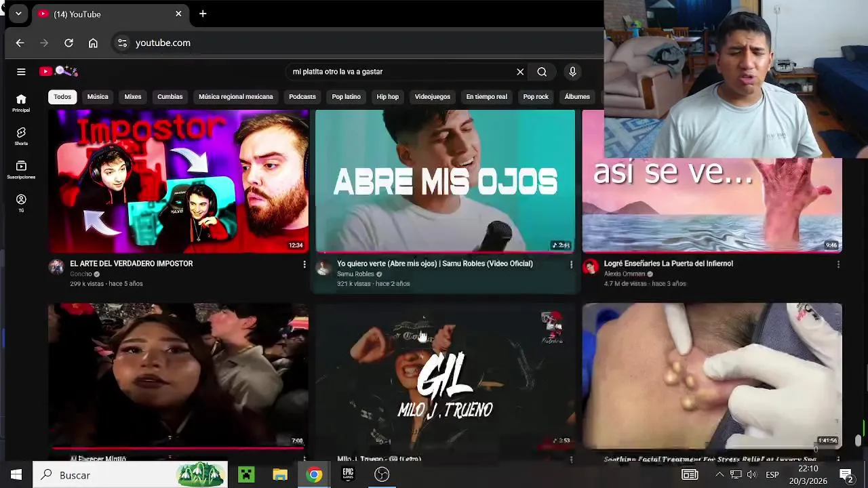Open title Logré Enseñarles La Puerta del Infierno
This screenshot has width=868, height=488.
[x=669, y=264]
